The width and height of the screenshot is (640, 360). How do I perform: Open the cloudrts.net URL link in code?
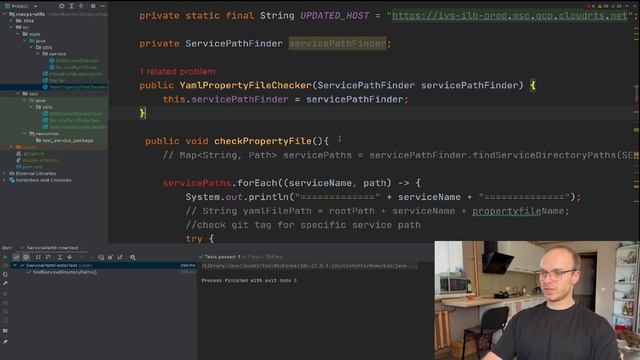coord(509,16)
